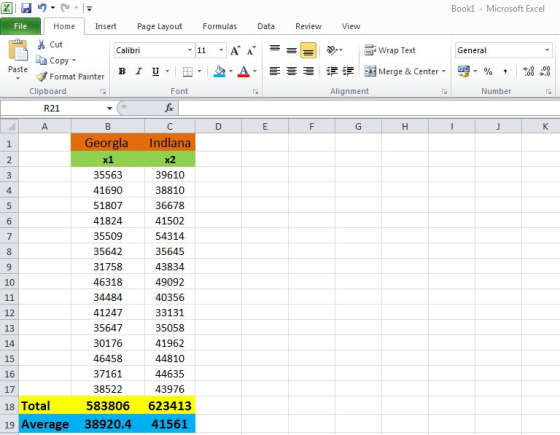Open the Alignment dialog launcher
This screenshot has width=560, height=435.
444,92
